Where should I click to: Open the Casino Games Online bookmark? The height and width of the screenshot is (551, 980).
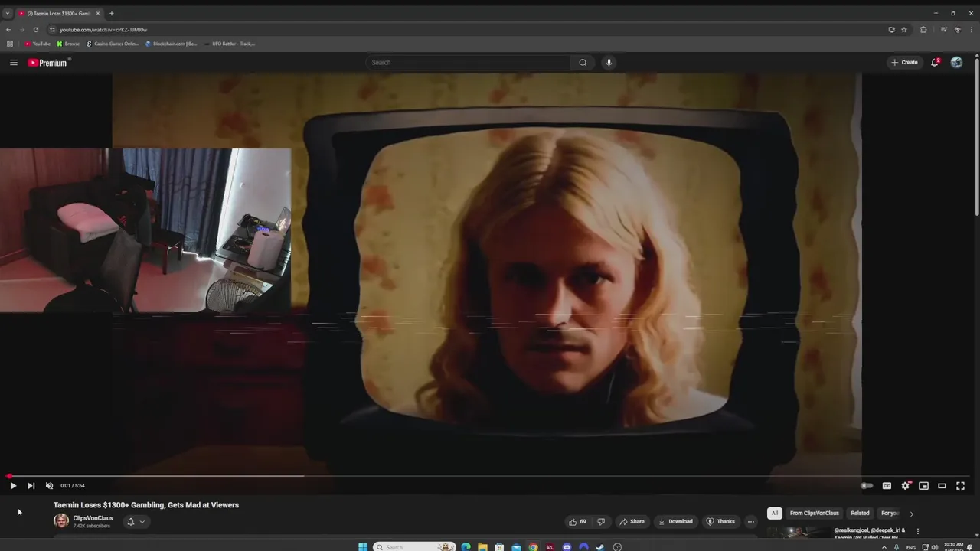click(112, 44)
